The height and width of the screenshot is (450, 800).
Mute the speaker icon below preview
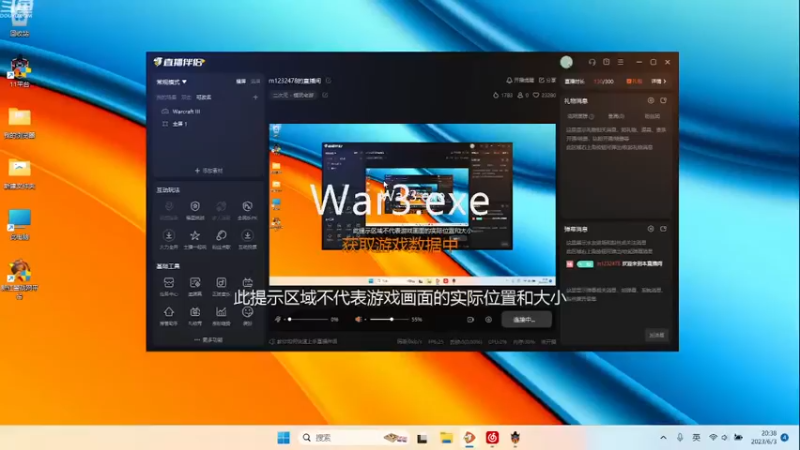pos(358,319)
